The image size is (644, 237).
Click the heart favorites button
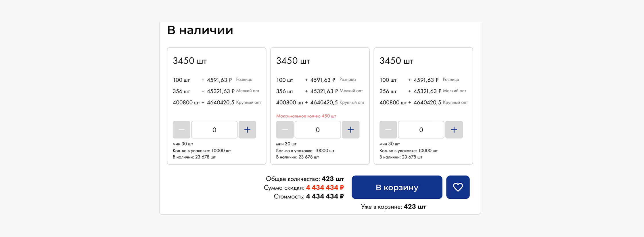point(458,187)
